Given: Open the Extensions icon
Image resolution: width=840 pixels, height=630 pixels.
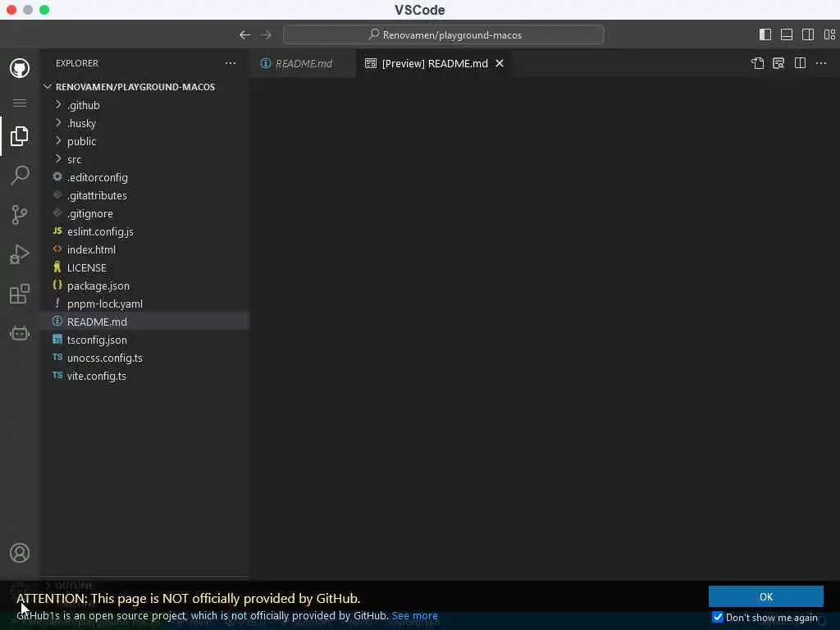Looking at the screenshot, I should pos(20,294).
